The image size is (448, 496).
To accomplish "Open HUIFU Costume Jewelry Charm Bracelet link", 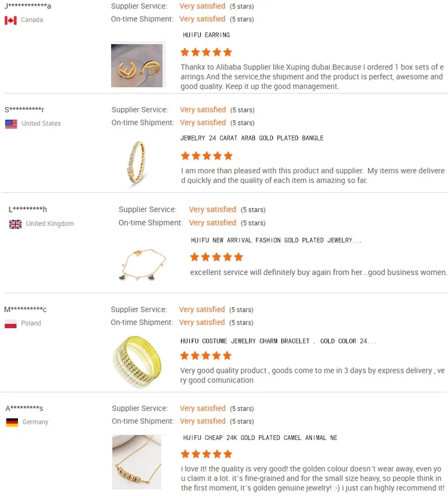I will tap(278, 341).
